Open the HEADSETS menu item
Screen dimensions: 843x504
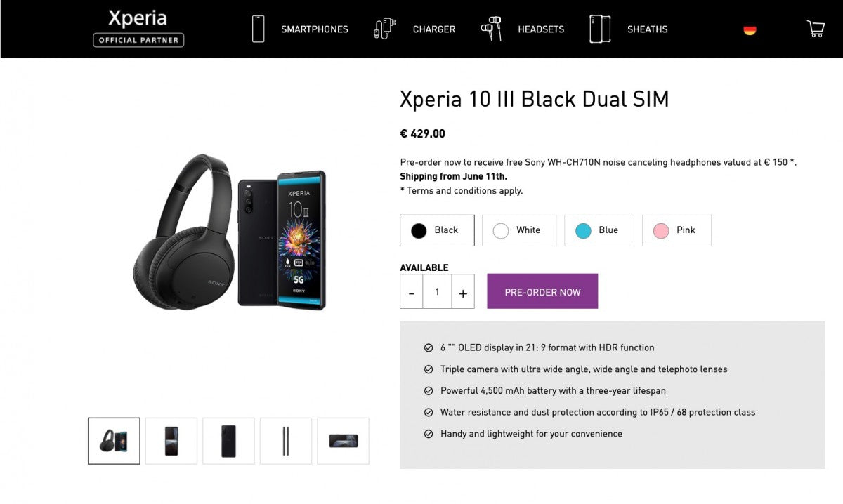pyautogui.click(x=541, y=29)
